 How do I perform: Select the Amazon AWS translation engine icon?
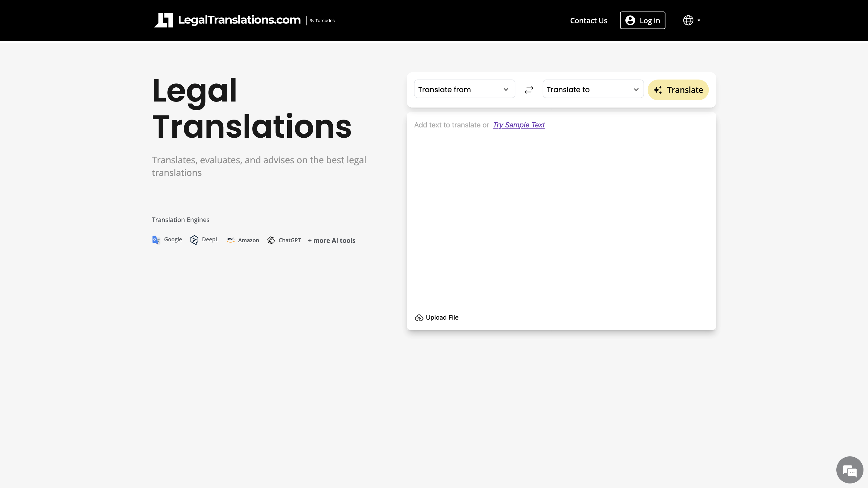pyautogui.click(x=231, y=240)
